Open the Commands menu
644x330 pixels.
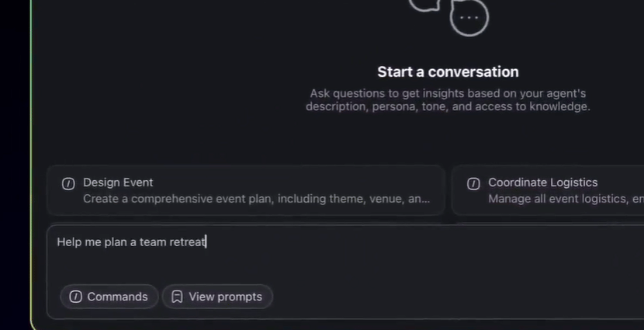point(109,297)
